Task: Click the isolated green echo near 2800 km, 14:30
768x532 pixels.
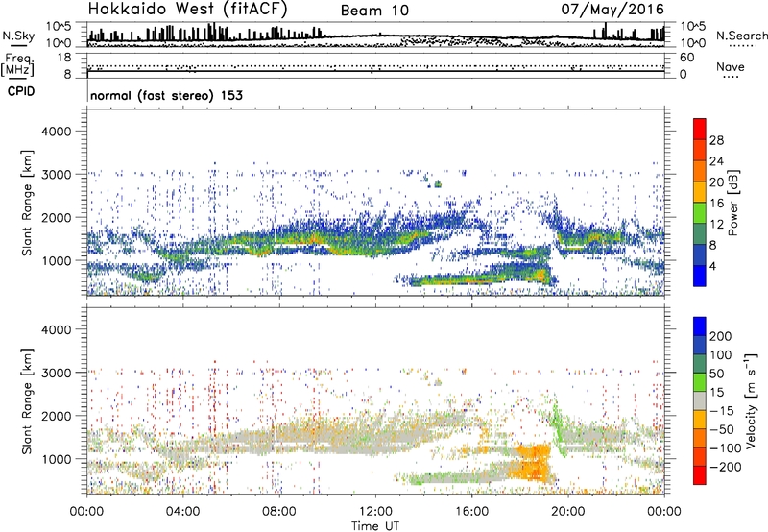Action: [x=438, y=184]
